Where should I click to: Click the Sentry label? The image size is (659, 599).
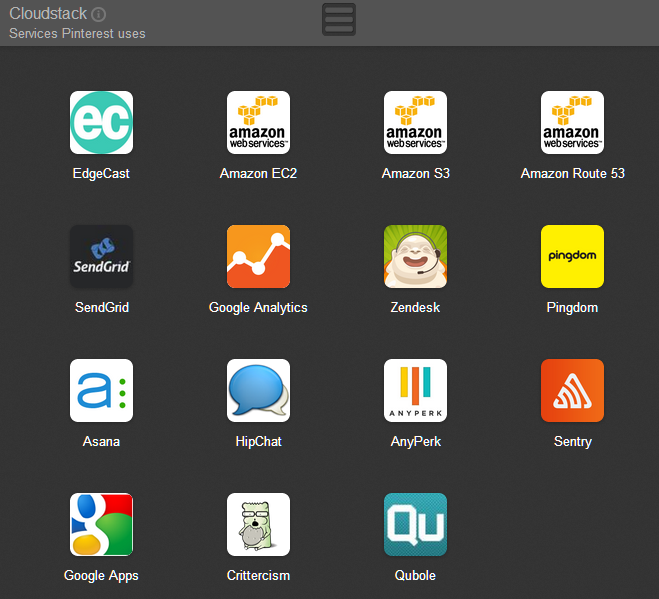coord(573,442)
